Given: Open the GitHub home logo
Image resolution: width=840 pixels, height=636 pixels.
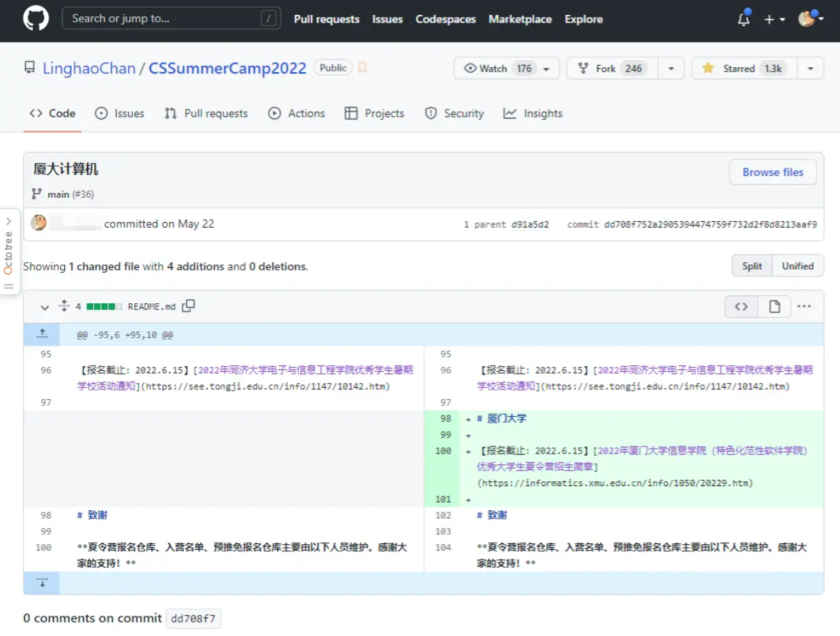Looking at the screenshot, I should click(x=36, y=19).
